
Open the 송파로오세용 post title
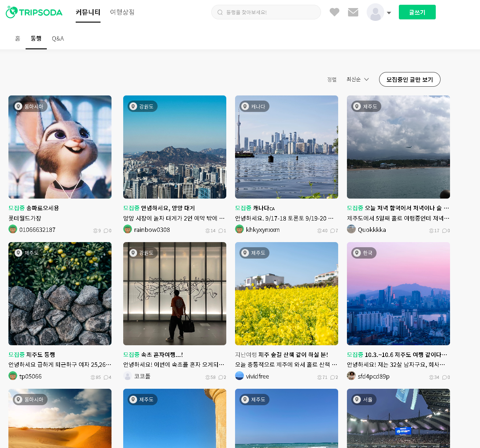click(42, 208)
